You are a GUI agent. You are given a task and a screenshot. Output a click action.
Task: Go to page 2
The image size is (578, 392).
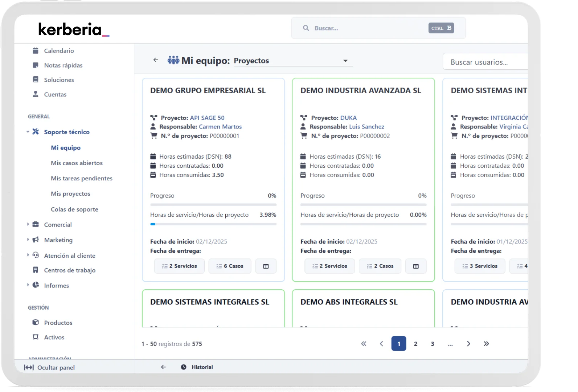[415, 344]
